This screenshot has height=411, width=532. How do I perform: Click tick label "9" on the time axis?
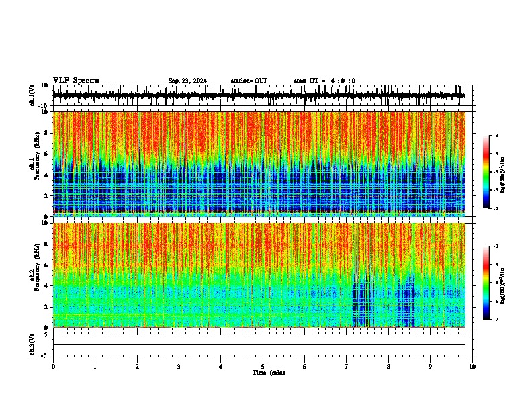pos(430,367)
